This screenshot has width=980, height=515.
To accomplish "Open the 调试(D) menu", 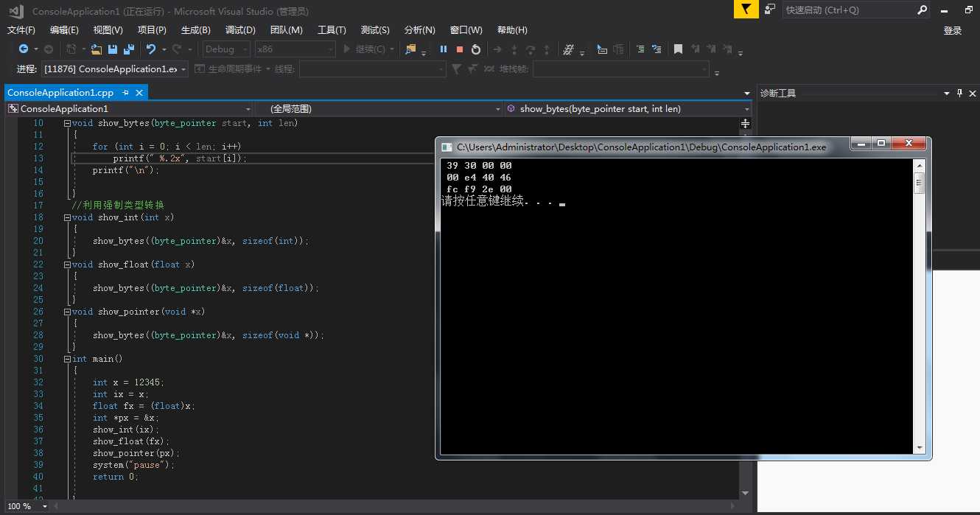I will [x=240, y=30].
